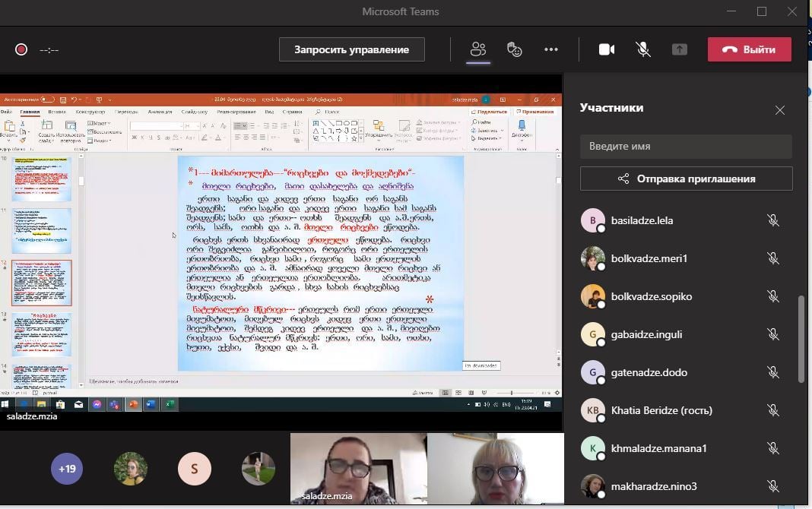Viewport: 812px width, 509px height.
Task: Click Поделиться in the shared PowerPoint window
Action: [490, 112]
